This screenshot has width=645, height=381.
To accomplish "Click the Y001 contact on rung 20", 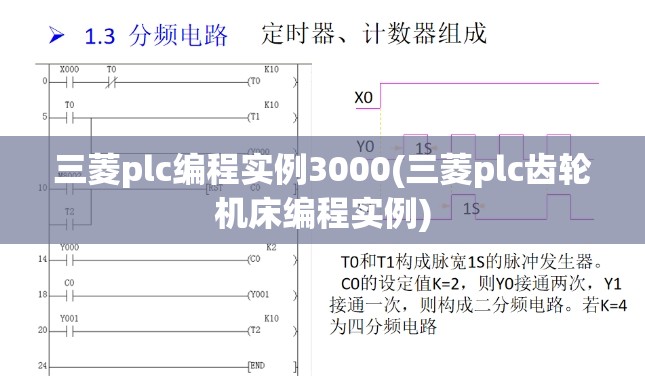I will tap(69, 331).
